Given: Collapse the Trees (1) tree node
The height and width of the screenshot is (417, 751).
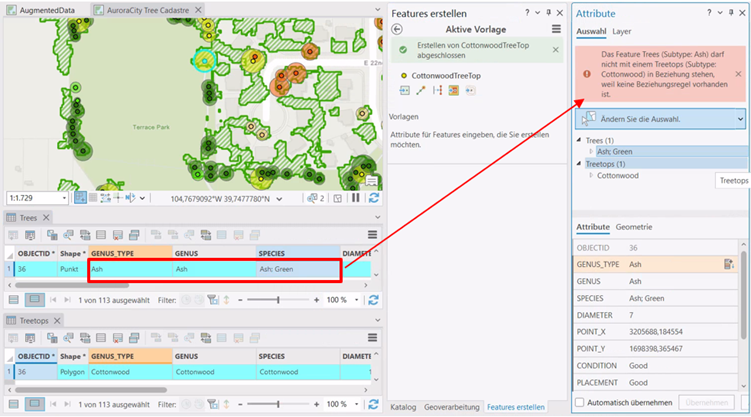Looking at the screenshot, I should pyautogui.click(x=579, y=140).
